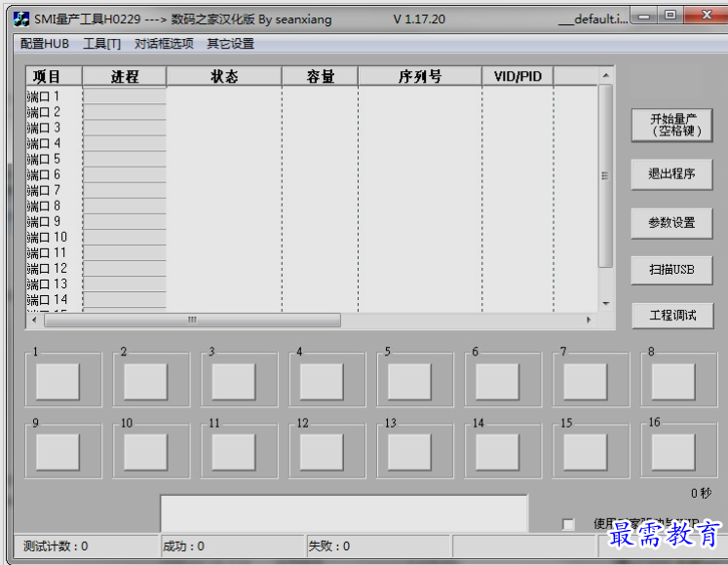The width and height of the screenshot is (728, 565).
Task: Click the 端口 5 progress bar
Action: point(125,159)
